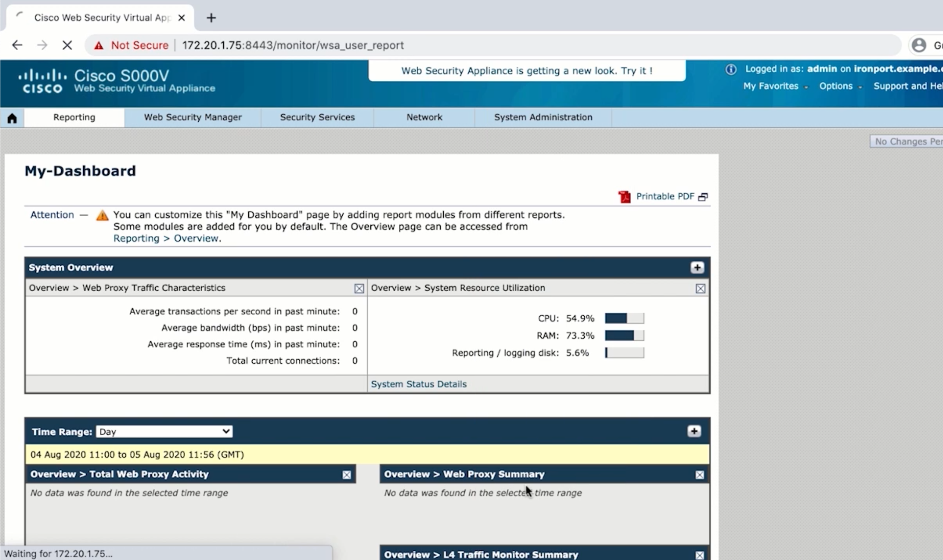Remove the System Resource Utilization module
Screen dimensions: 943x560
click(700, 288)
